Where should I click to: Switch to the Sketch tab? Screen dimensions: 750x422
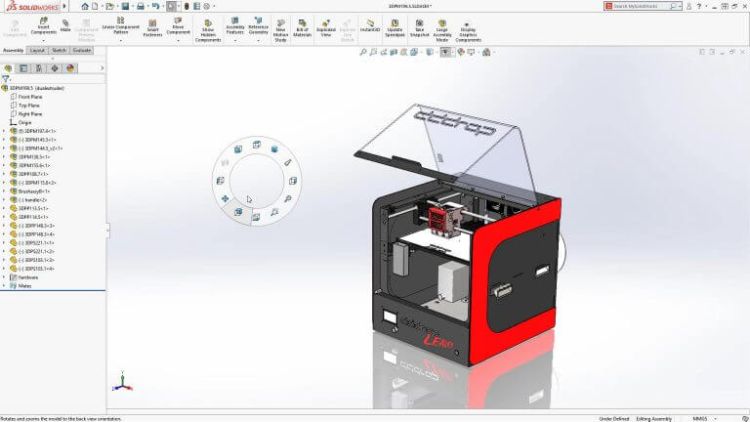pos(59,50)
